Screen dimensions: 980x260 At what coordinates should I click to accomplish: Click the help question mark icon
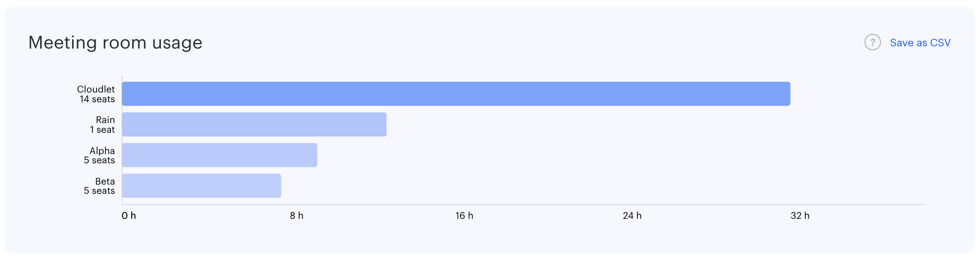pyautogui.click(x=872, y=43)
